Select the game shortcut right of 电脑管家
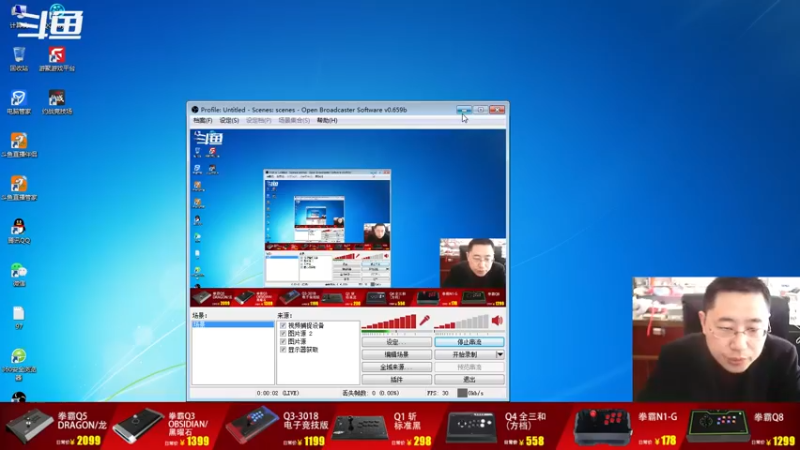The image size is (800, 450). pyautogui.click(x=57, y=102)
